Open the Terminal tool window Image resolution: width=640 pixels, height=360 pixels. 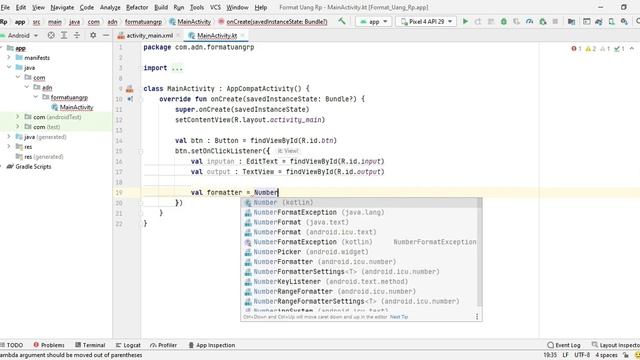90,345
